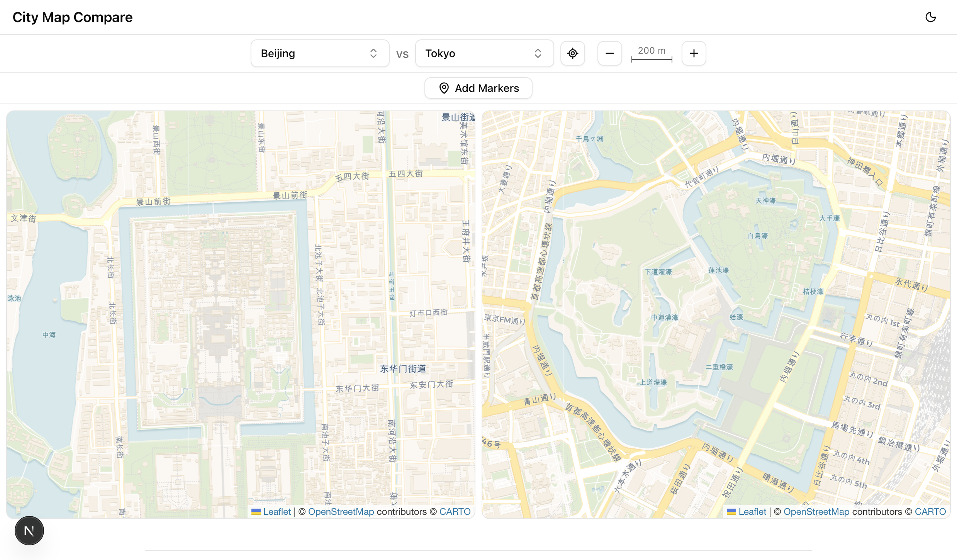Open OpenStreetMap link on Tokyo map

coord(816,512)
